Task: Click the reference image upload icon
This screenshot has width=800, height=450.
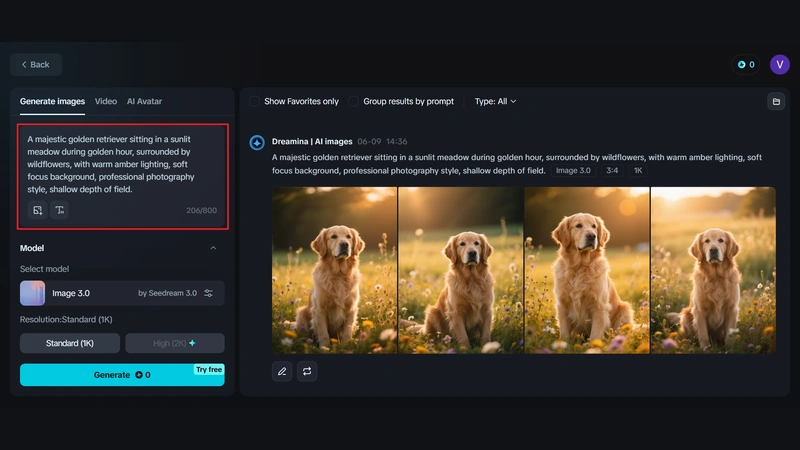Action: tap(38, 210)
